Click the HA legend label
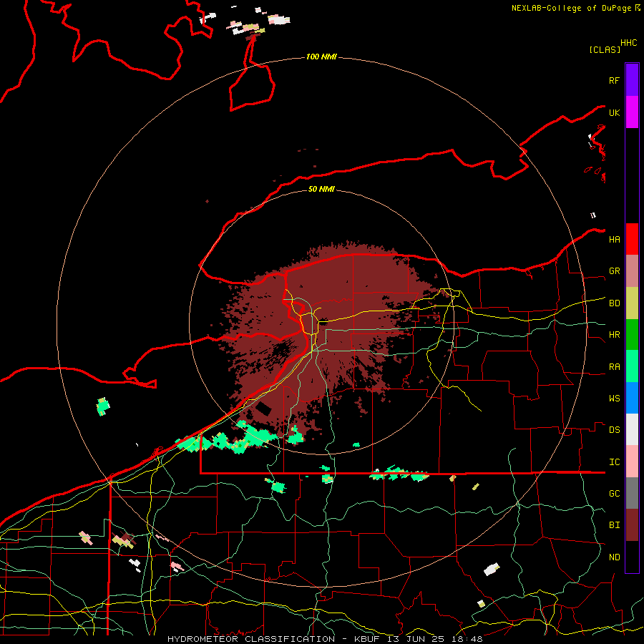 coord(615,239)
